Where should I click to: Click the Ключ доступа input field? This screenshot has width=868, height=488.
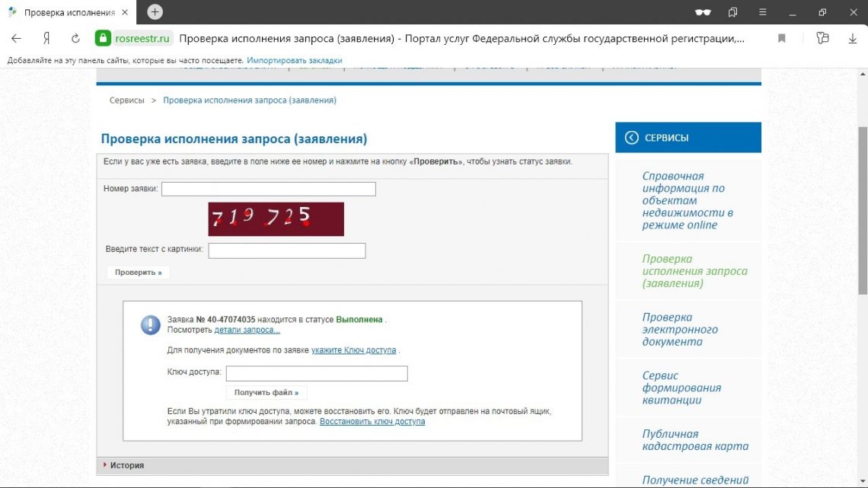(317, 373)
